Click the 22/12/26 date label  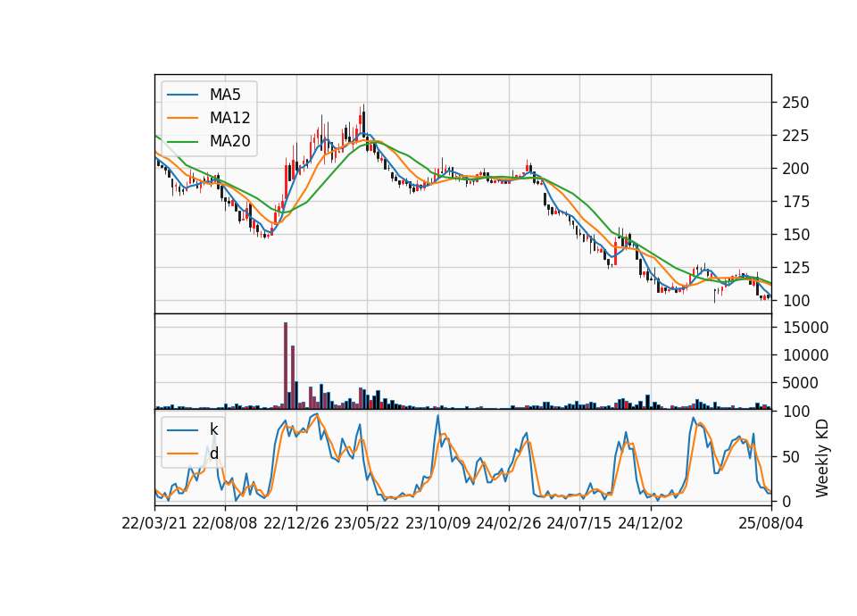pos(296,523)
